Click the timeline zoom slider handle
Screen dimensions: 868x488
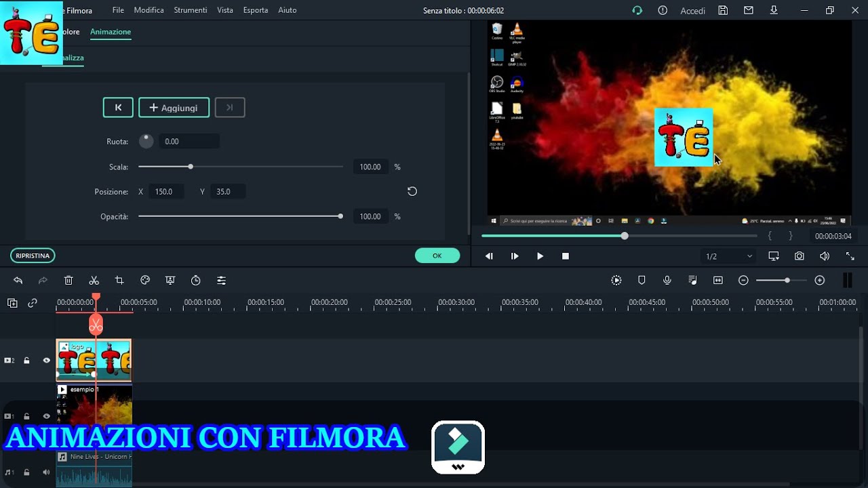[x=787, y=281]
